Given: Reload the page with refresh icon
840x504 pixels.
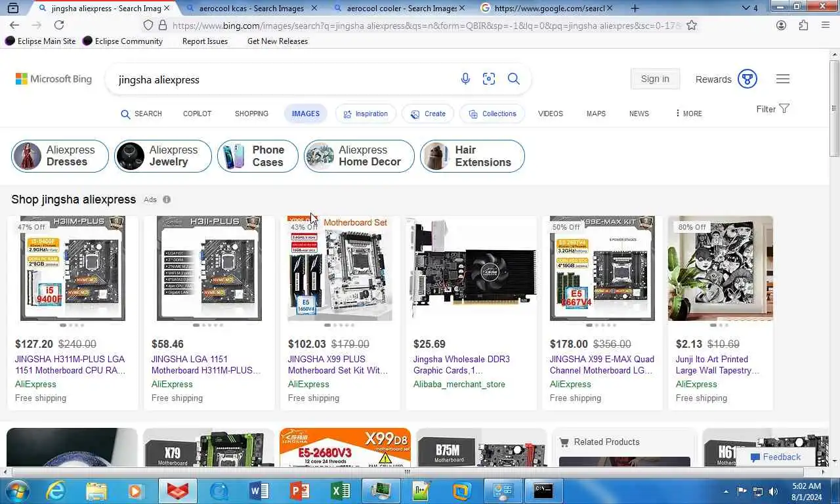Looking at the screenshot, I should 59,25.
